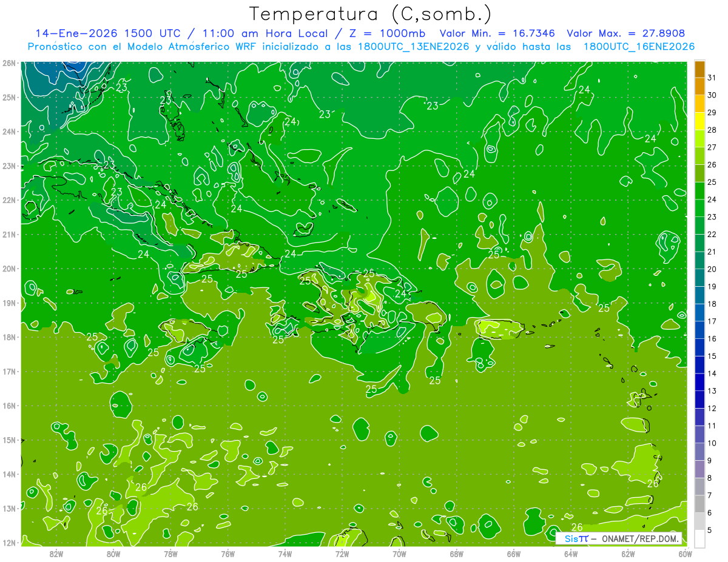The image size is (728, 562).
Task: Click the "14" color legend value
Action: click(x=712, y=373)
